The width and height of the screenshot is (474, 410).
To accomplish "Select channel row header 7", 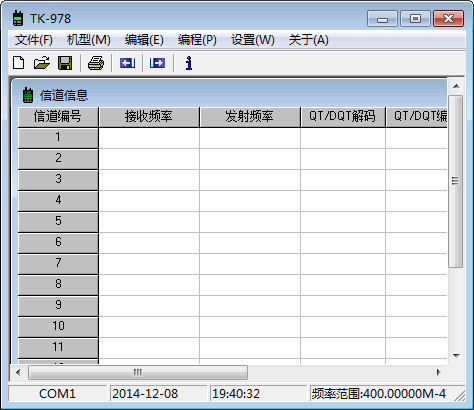I will [58, 264].
